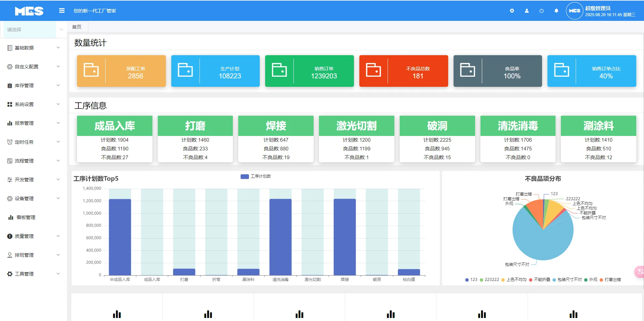The image size is (644, 321).
Task: Click the 工具管理 gear icon
Action: (10, 274)
